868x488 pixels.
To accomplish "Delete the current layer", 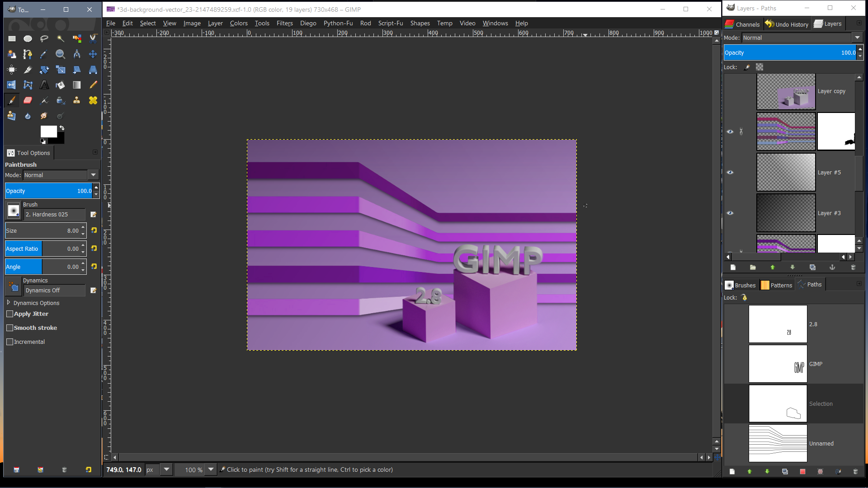I will (853, 267).
